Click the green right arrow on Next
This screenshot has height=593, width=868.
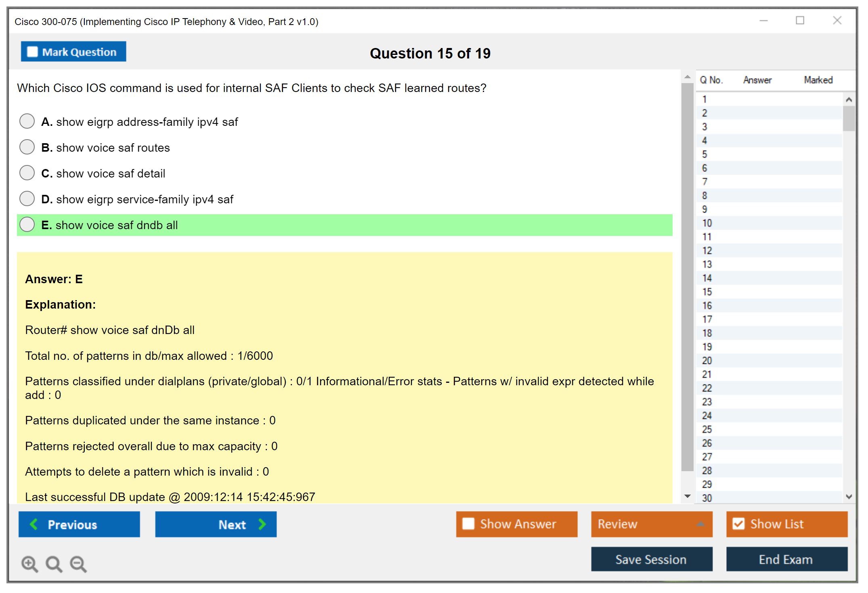coord(262,524)
